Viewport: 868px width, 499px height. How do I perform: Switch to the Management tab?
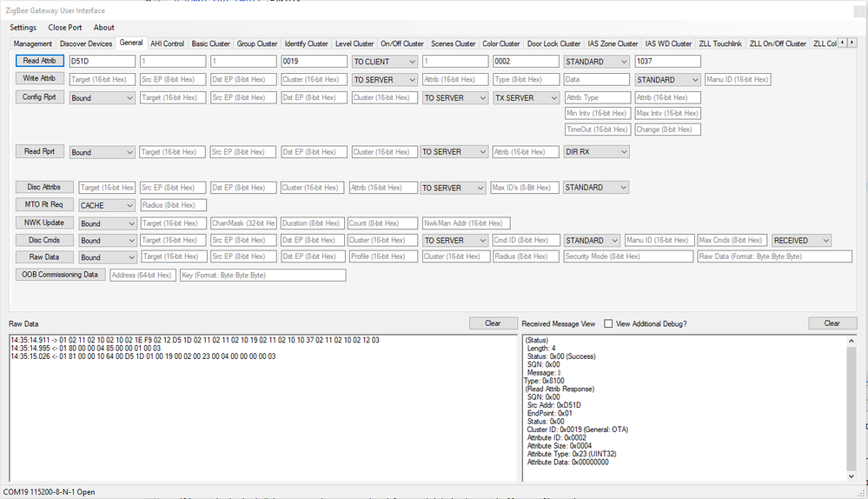pyautogui.click(x=33, y=43)
